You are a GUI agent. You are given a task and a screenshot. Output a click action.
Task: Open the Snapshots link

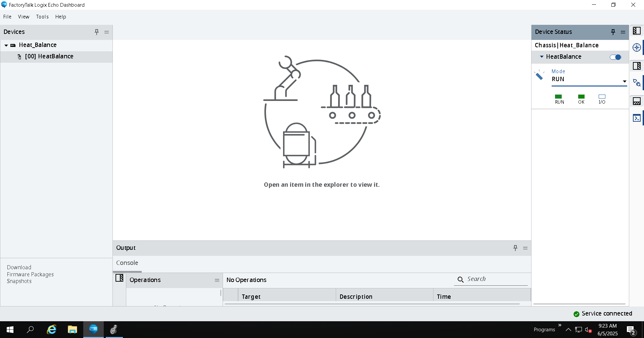click(x=19, y=281)
